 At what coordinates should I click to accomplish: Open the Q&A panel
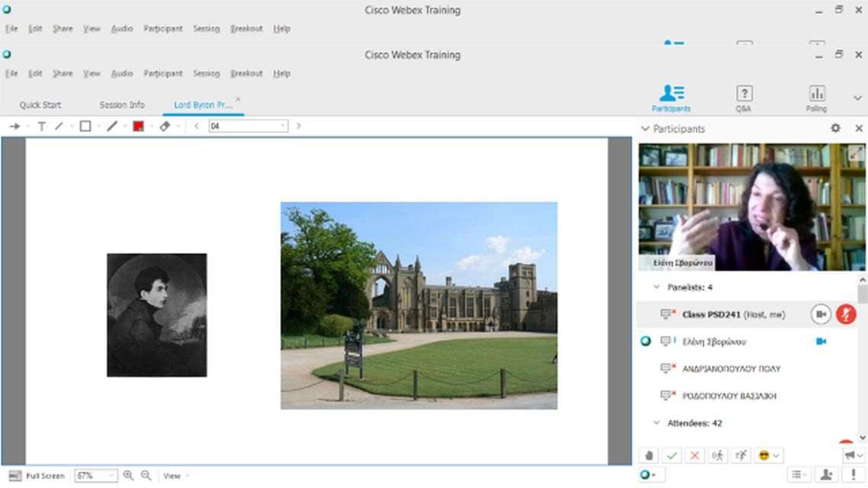click(744, 98)
